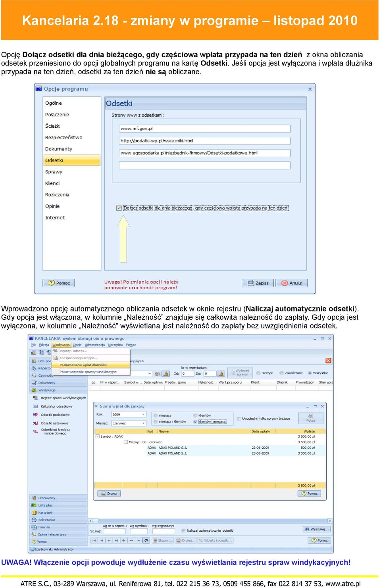
Task: Click the plus (add record) navigator button
Action: point(124,540)
